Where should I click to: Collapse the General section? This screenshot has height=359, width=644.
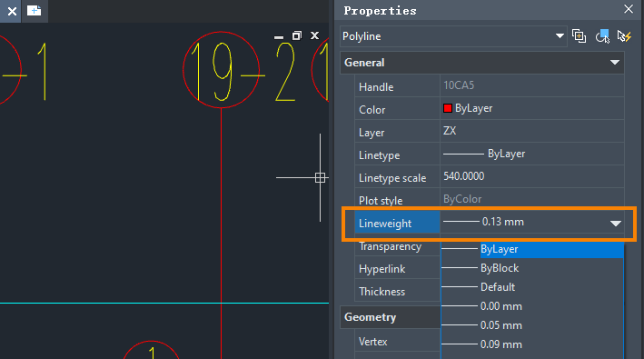click(614, 63)
